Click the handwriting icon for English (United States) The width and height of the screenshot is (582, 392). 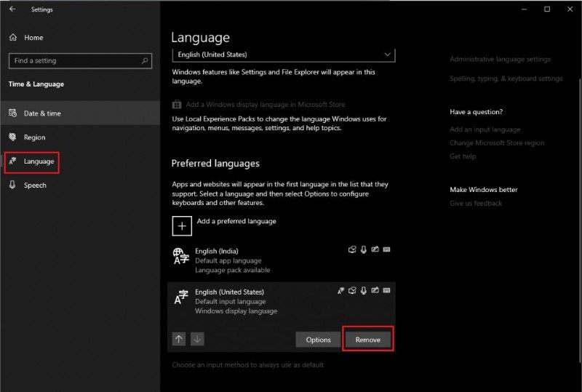click(x=375, y=290)
